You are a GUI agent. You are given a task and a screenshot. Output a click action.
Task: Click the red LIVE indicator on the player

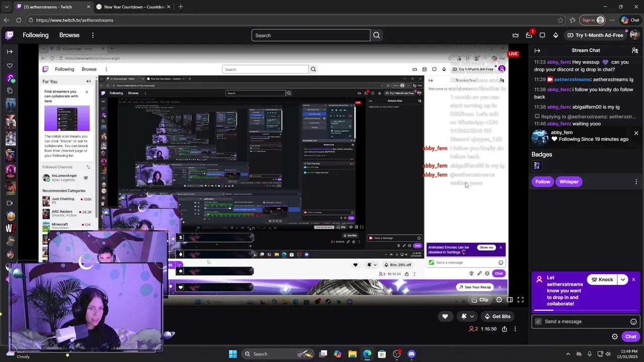513,54
